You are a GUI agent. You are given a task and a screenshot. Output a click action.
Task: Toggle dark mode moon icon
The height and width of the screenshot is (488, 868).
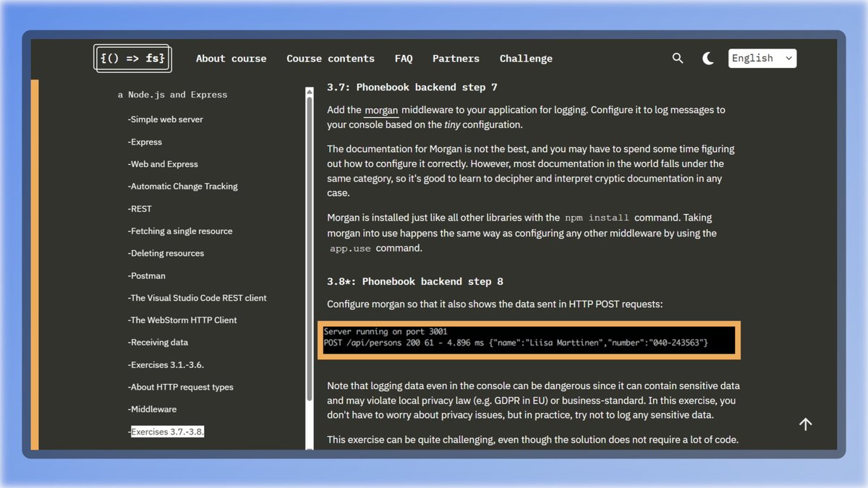coord(708,59)
